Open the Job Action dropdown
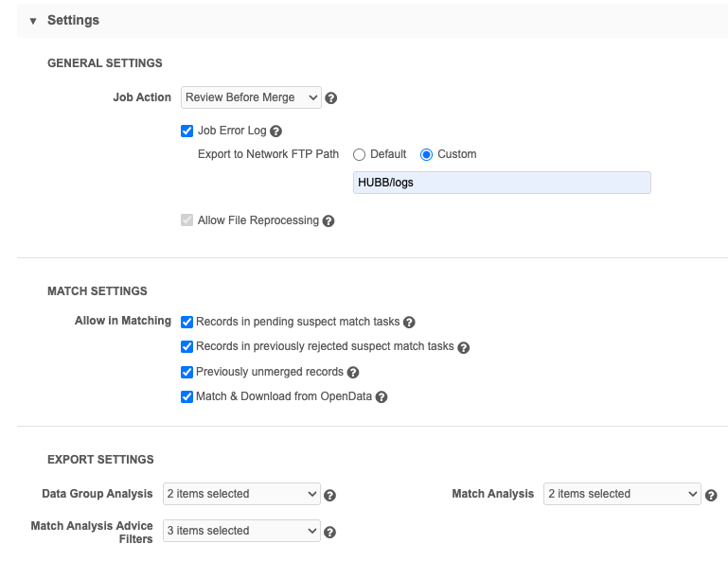Image resolution: width=728 pixels, height=561 pixels. [x=251, y=97]
